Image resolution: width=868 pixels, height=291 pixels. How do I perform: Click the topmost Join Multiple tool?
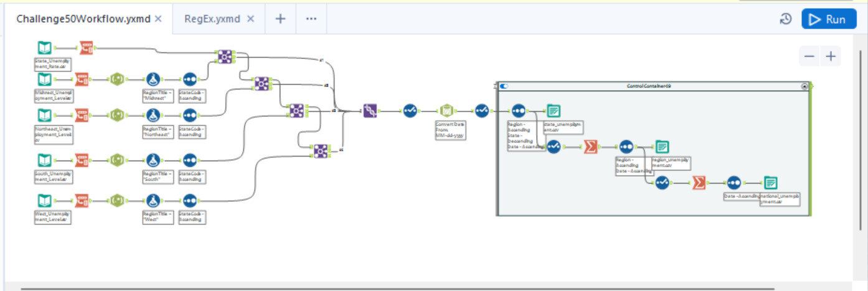point(225,57)
